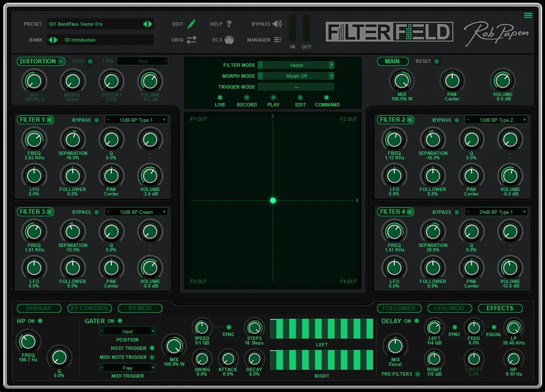Toggle HOST TRIGGER indicator
This screenshot has width=545, height=392.
[152, 348]
